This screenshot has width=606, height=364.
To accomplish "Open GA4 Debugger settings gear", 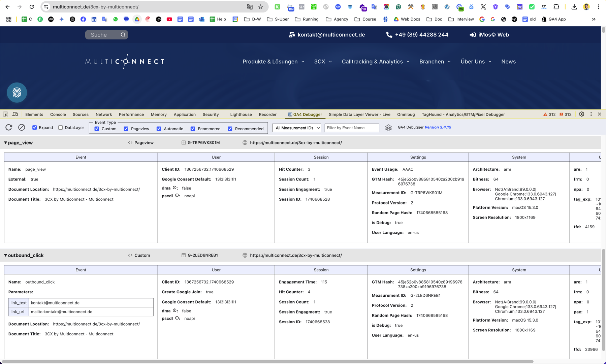I will coord(388,128).
